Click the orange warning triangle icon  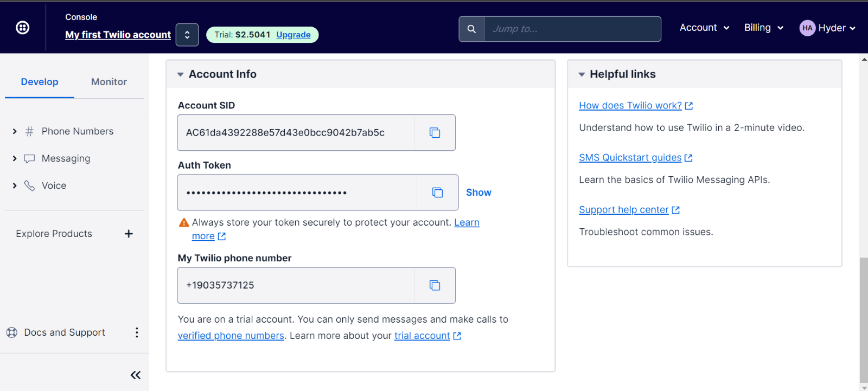coord(184,222)
